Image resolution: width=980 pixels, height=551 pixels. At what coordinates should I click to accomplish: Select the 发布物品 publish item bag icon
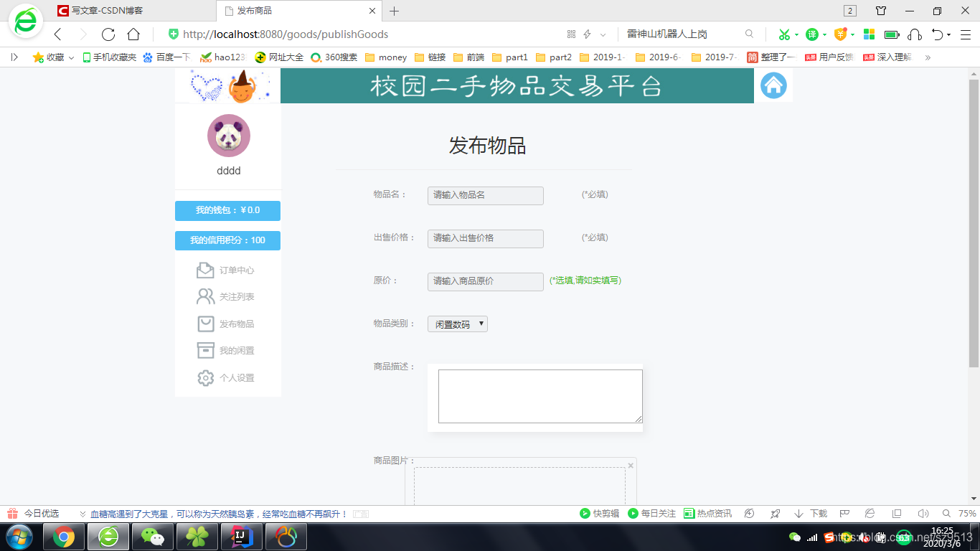(206, 324)
